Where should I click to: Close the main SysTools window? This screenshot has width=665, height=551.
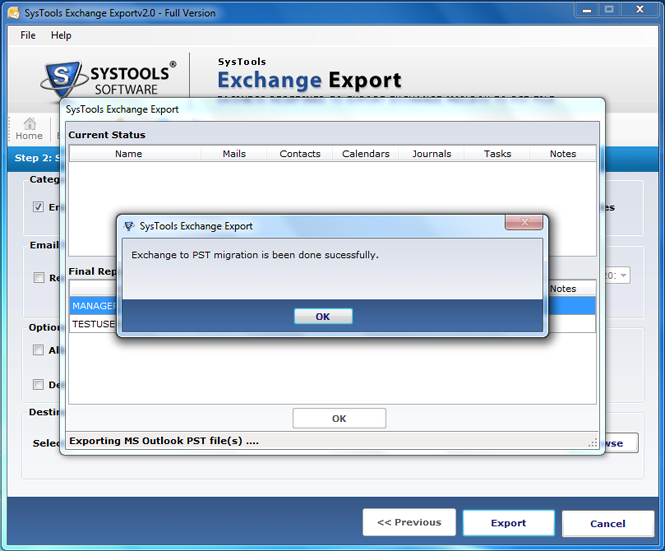click(x=640, y=10)
